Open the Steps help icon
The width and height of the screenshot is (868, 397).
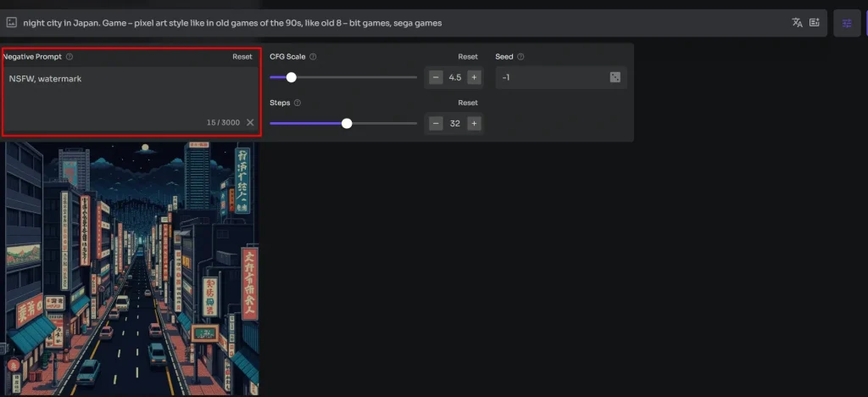[298, 103]
